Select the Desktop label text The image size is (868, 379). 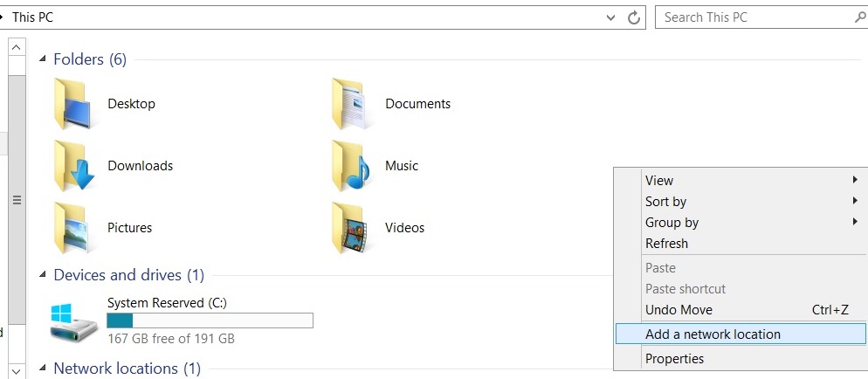pyautogui.click(x=131, y=104)
